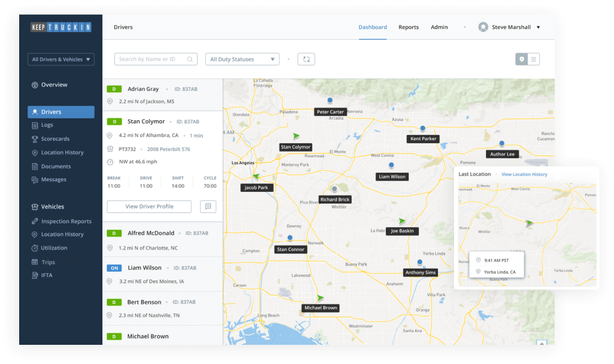Switch to map view toggle
The image size is (614, 364).
tap(522, 59)
